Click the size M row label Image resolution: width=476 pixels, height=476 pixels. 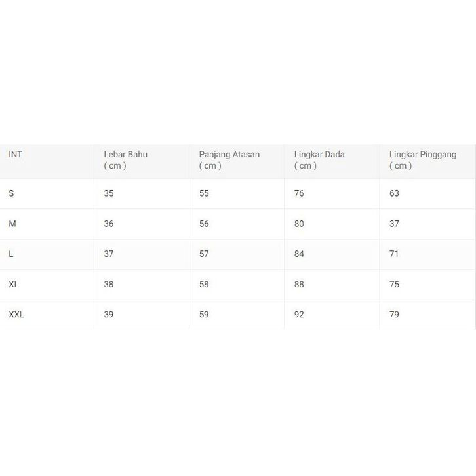coord(12,224)
